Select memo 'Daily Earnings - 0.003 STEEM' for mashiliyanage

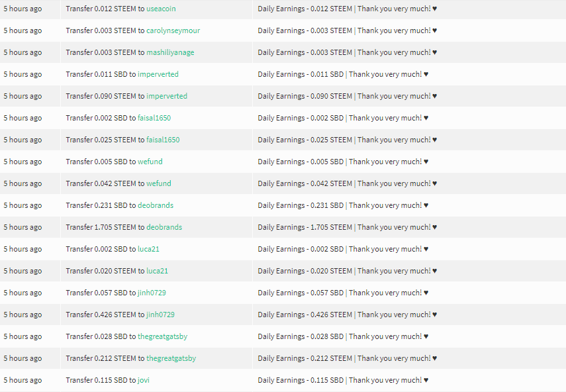pyautogui.click(x=305, y=53)
